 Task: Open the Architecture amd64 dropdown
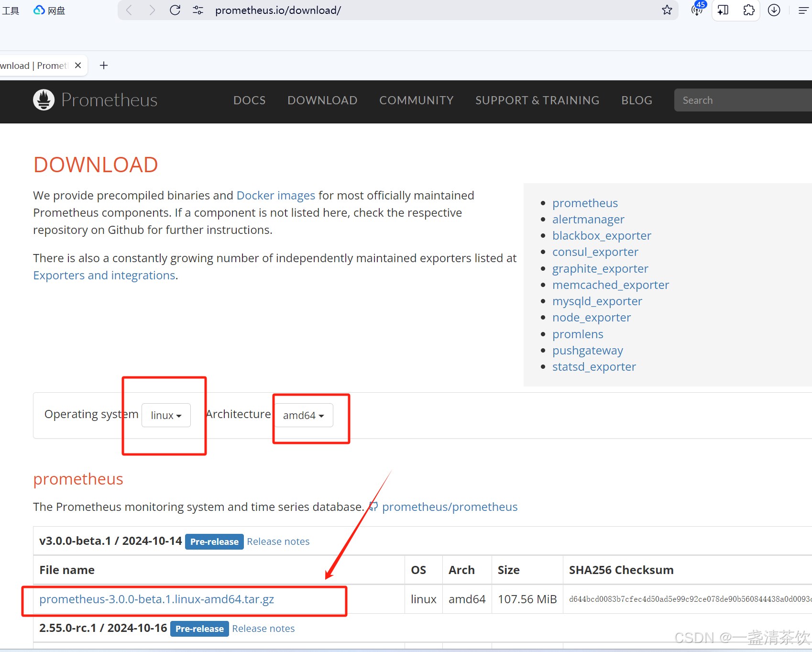coord(304,415)
